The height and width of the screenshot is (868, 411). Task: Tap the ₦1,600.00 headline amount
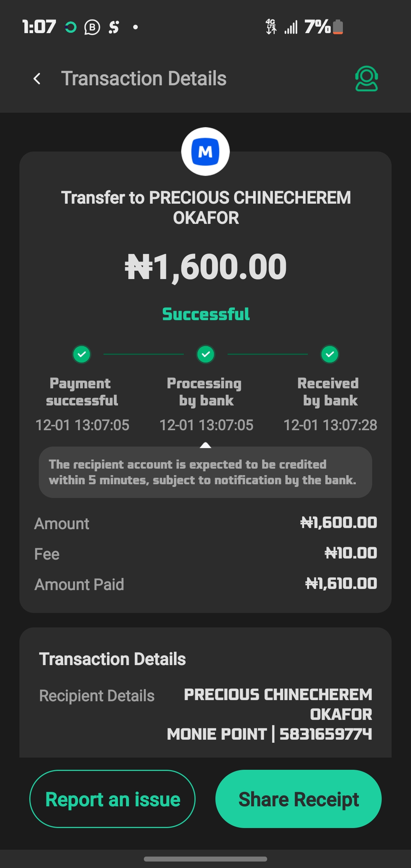coord(206,267)
